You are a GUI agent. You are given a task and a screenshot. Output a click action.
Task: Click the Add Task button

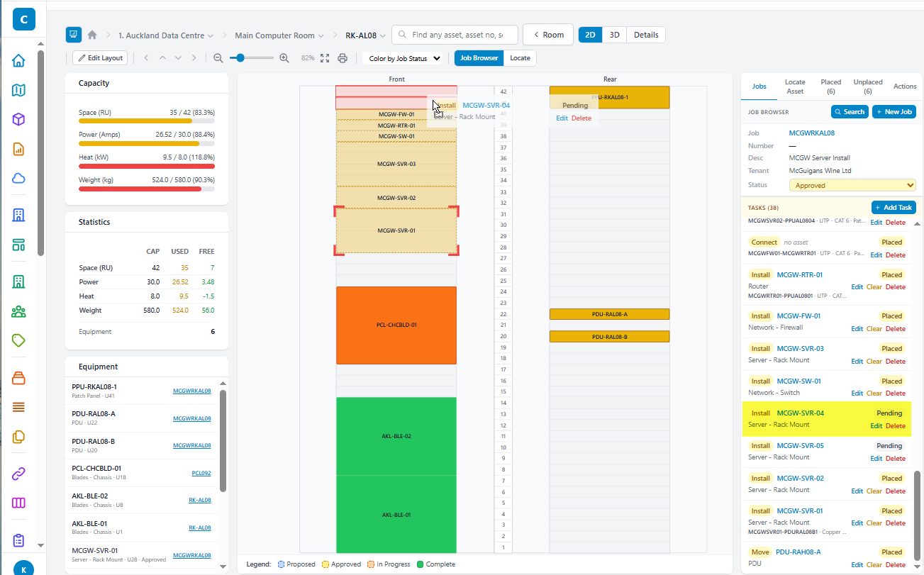pyautogui.click(x=894, y=207)
